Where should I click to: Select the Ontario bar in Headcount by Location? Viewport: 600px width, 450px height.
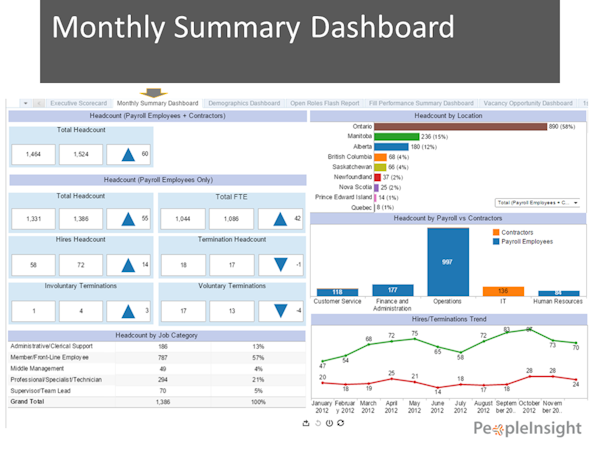(x=460, y=127)
